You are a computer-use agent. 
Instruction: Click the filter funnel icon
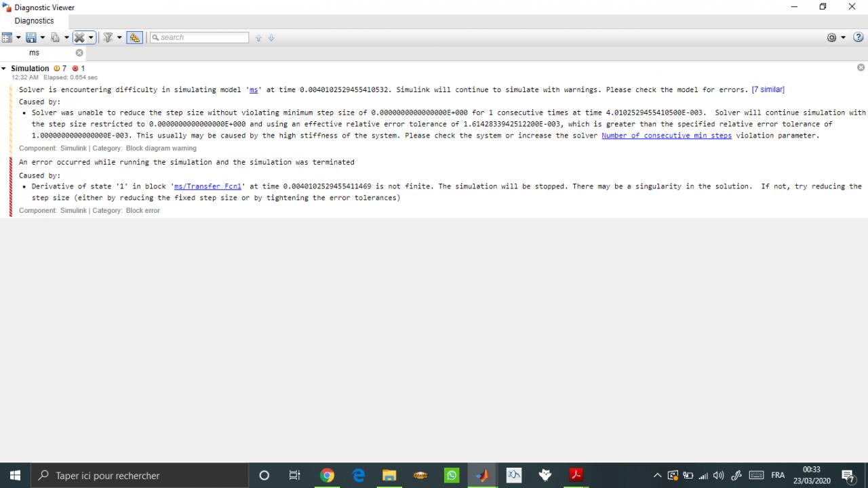(108, 37)
